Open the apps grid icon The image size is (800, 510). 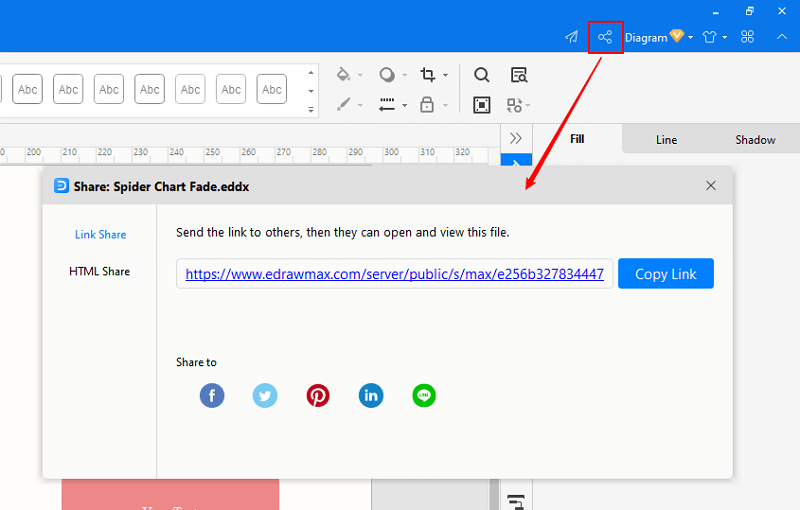[x=747, y=37]
